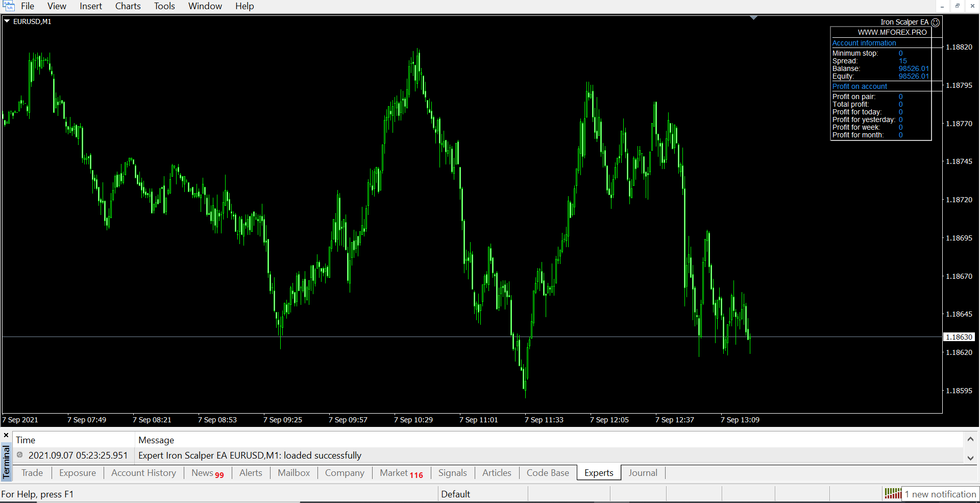Expand the EURUSD,M1 chart dropdown triangle
The height and width of the screenshot is (503, 980).
click(7, 21)
